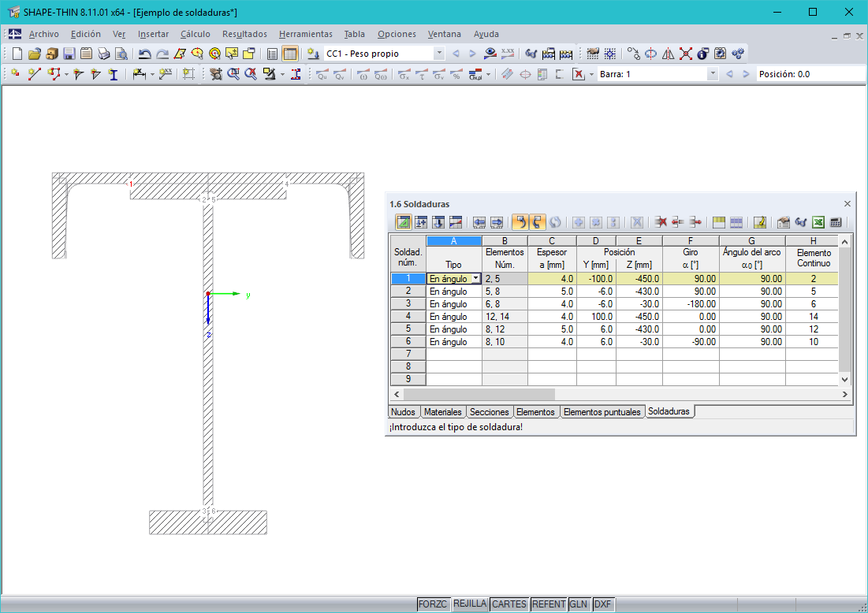
Task: Click the right arrow table icon in Soldaduras toolbar
Action: coord(497,222)
